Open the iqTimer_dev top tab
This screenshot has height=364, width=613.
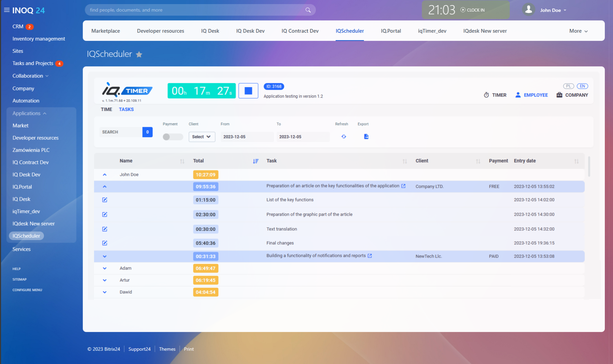coord(432,31)
